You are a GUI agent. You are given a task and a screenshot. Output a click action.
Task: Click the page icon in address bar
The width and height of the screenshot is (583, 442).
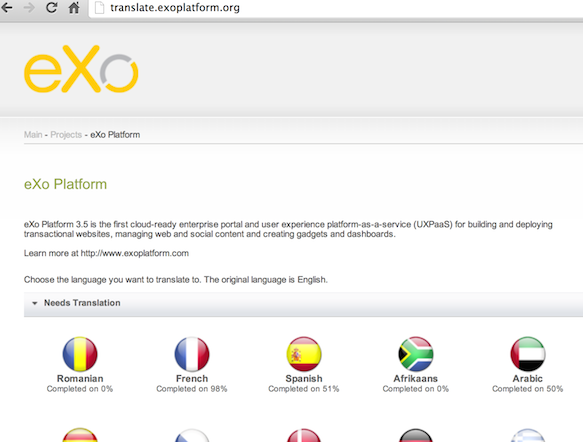(99, 8)
